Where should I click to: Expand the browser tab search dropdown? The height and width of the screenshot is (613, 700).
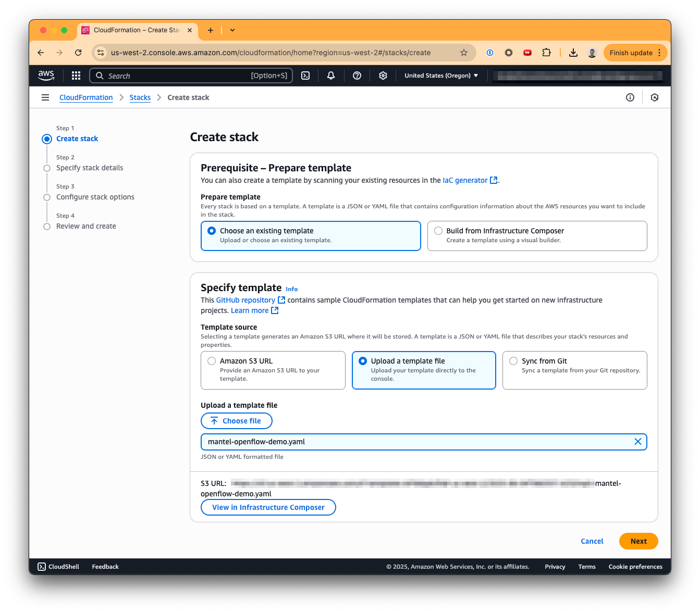pos(232,30)
